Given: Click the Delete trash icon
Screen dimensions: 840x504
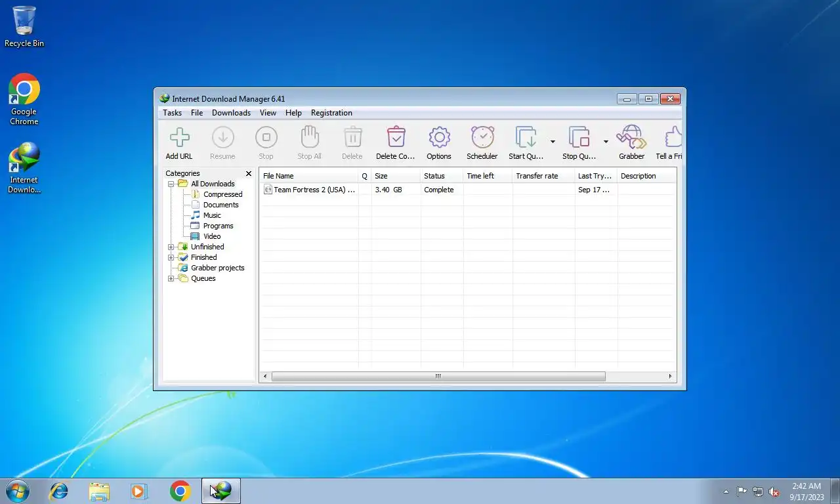Looking at the screenshot, I should pyautogui.click(x=352, y=137).
